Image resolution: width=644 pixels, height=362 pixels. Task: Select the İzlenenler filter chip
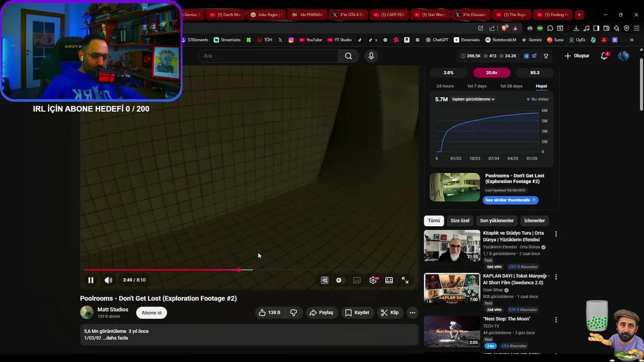pyautogui.click(x=534, y=221)
